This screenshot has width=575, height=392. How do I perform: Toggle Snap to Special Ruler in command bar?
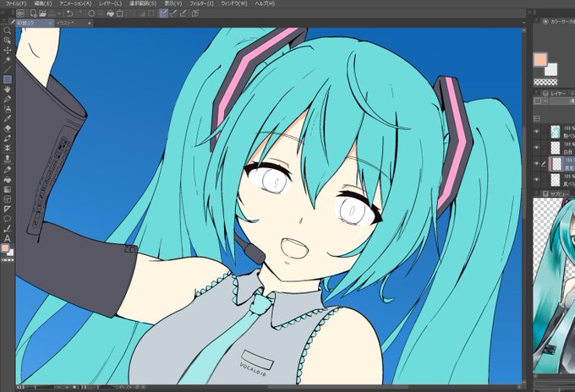[173, 14]
